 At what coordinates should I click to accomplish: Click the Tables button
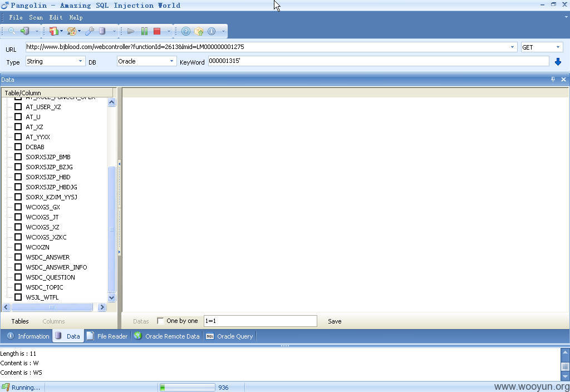(x=20, y=321)
